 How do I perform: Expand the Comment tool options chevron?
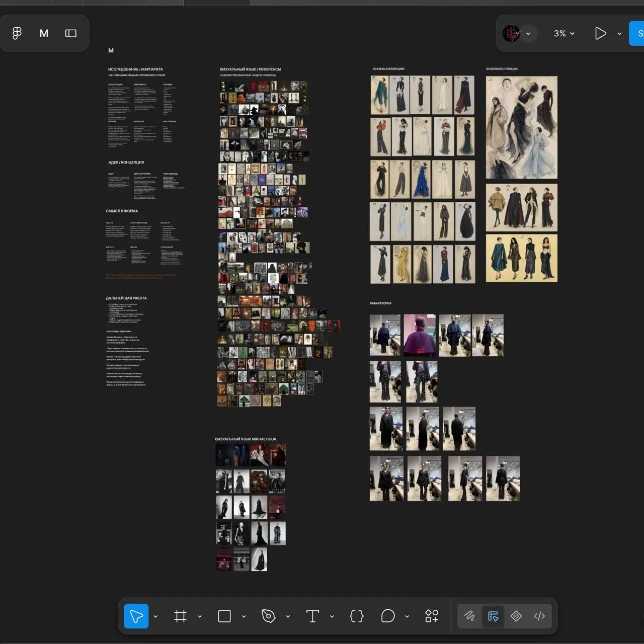pyautogui.click(x=407, y=616)
